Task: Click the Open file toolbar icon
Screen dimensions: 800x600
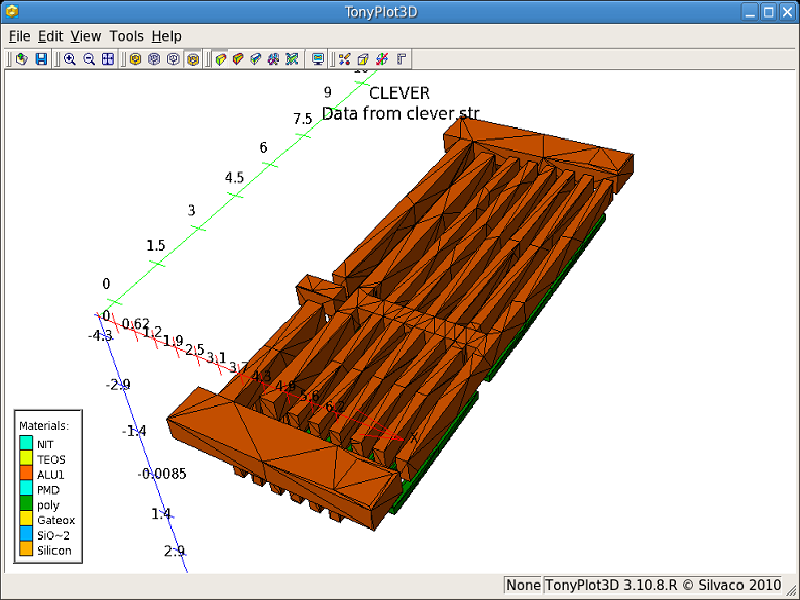Action: [x=21, y=59]
